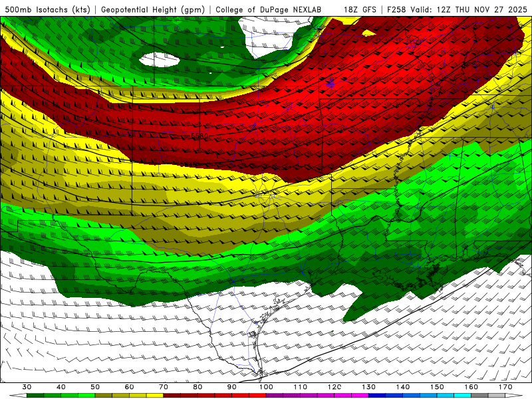Click the 40 value on the legend
This screenshot has height=399, width=532.
point(61,387)
